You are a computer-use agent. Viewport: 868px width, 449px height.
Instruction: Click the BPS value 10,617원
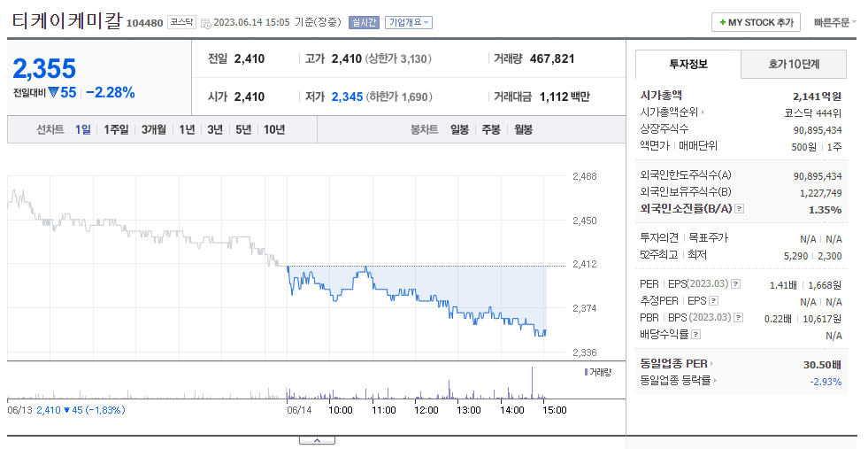tap(822, 319)
